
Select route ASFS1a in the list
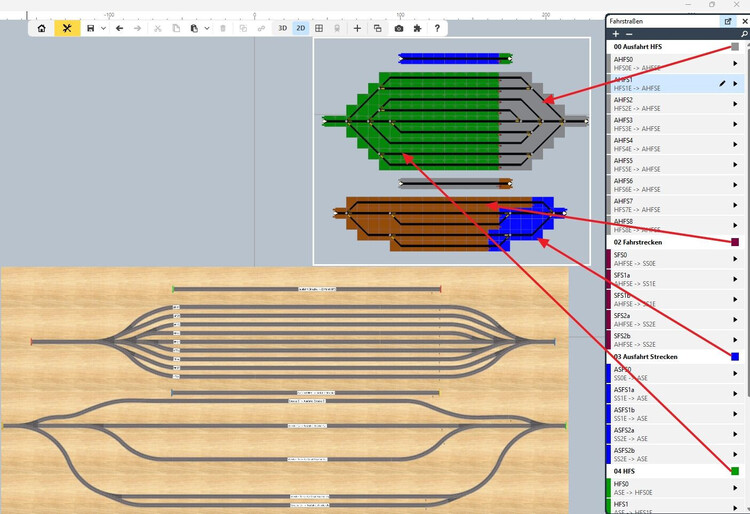pyautogui.click(x=675, y=394)
